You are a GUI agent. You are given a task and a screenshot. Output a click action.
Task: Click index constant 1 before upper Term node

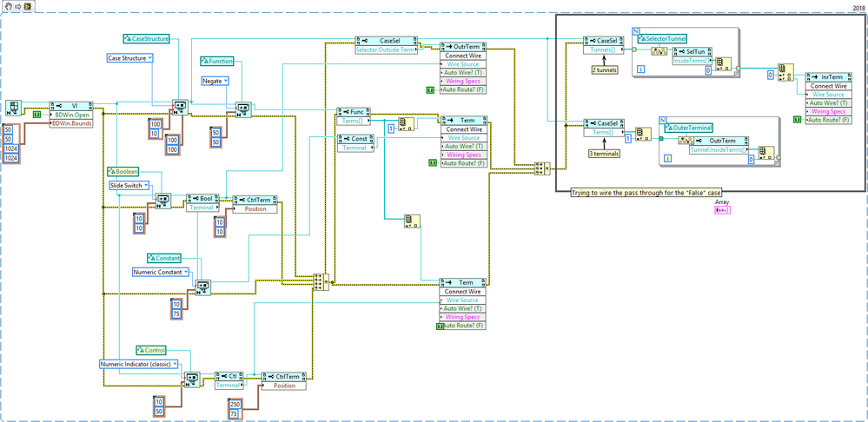click(391, 129)
